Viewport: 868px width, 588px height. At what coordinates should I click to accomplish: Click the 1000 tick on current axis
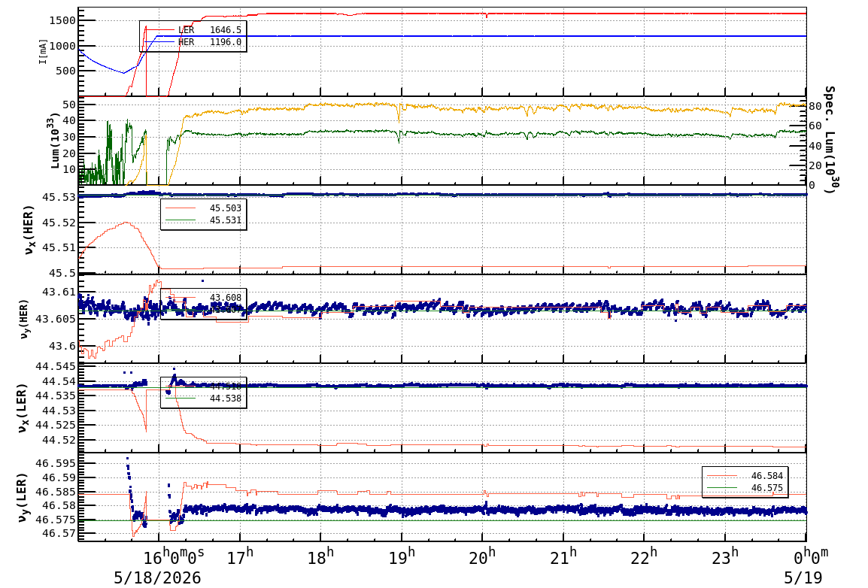point(62,46)
